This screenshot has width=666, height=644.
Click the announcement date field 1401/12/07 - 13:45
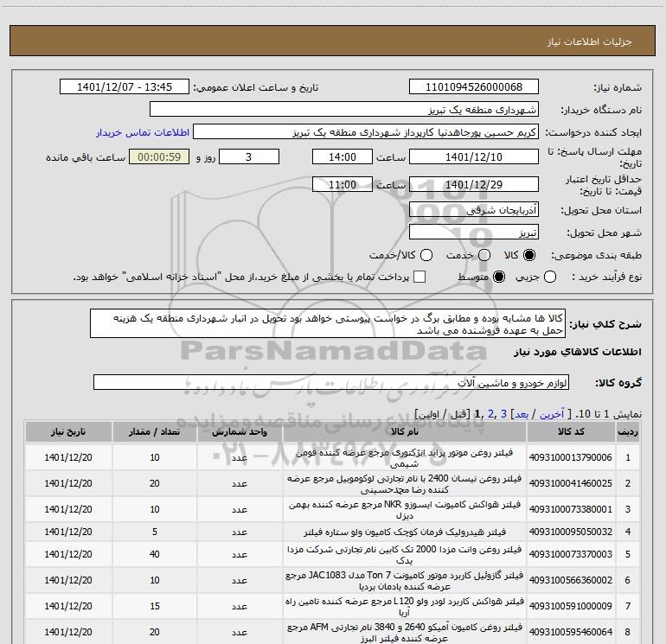click(125, 87)
